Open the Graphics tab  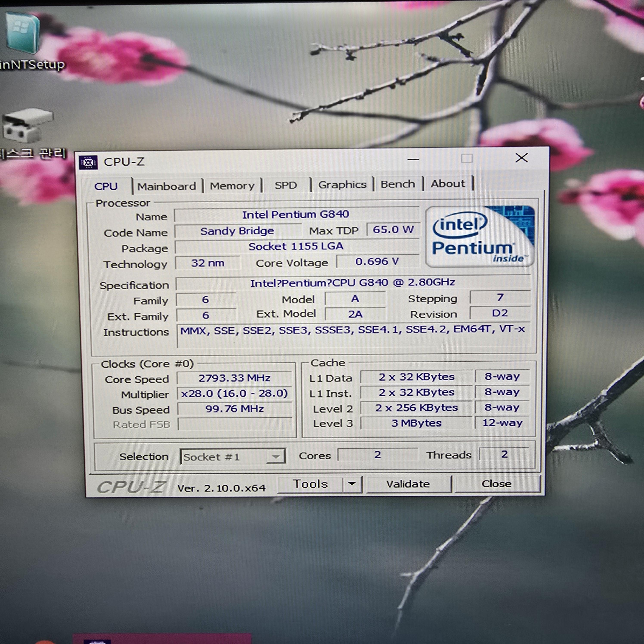(342, 184)
